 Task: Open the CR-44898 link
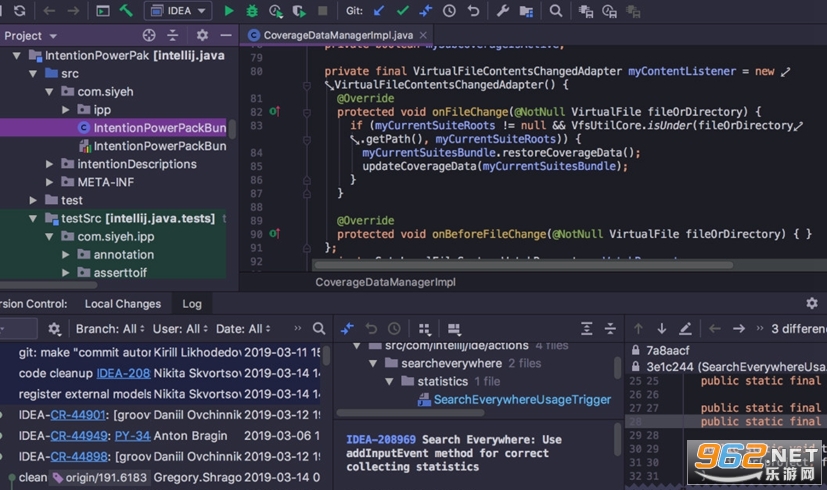(79, 457)
